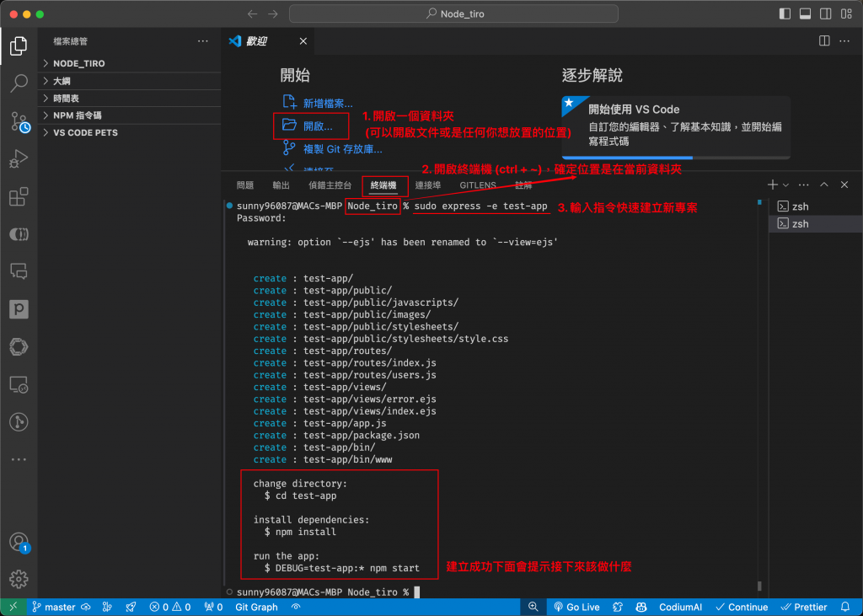Open CodiumAI from status bar
The height and width of the screenshot is (616, 863).
tap(680, 608)
